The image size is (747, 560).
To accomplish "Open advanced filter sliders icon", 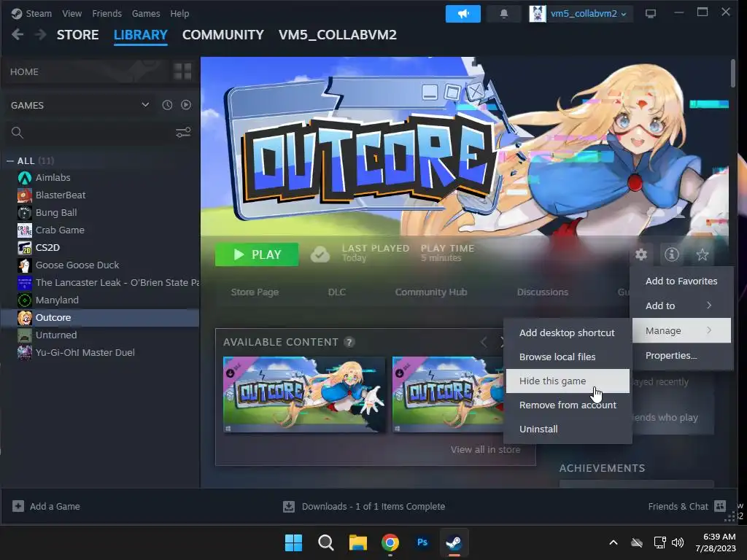I will (x=183, y=133).
